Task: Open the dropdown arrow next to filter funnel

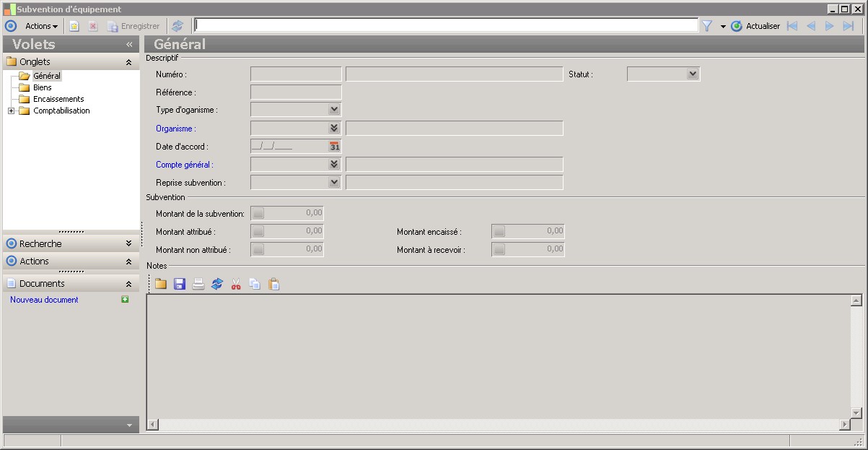Action: click(x=723, y=27)
